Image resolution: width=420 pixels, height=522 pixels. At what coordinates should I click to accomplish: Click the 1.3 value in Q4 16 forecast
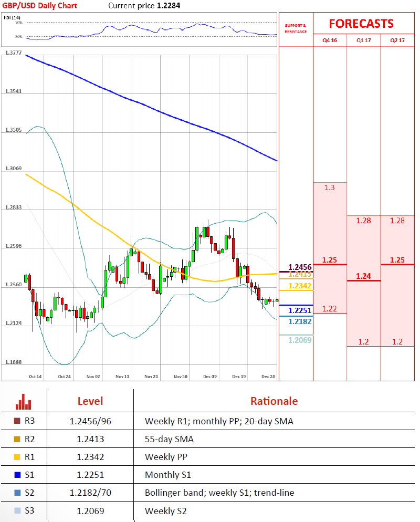(x=330, y=188)
